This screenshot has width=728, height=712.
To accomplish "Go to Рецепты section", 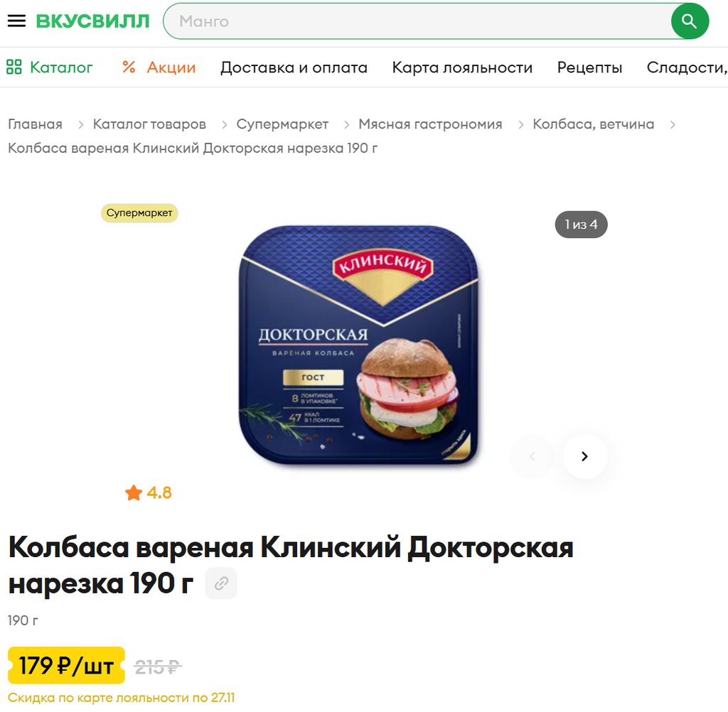I will pyautogui.click(x=589, y=68).
